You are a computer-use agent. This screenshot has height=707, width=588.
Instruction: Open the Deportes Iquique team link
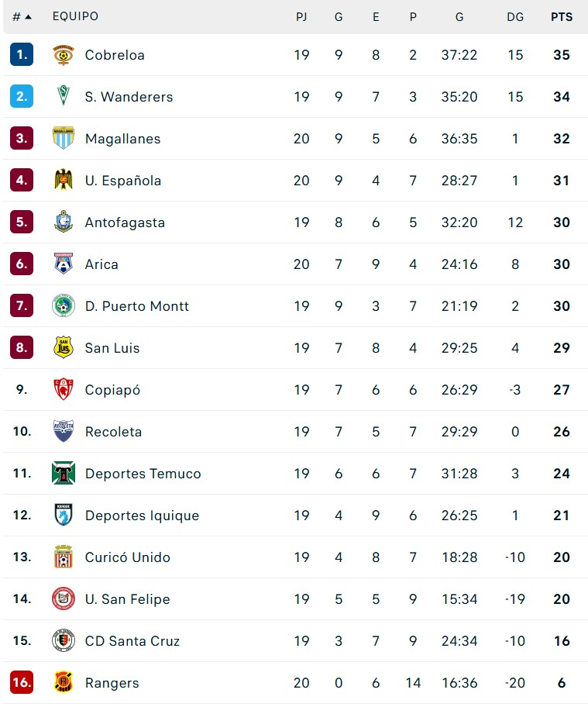pos(142,516)
